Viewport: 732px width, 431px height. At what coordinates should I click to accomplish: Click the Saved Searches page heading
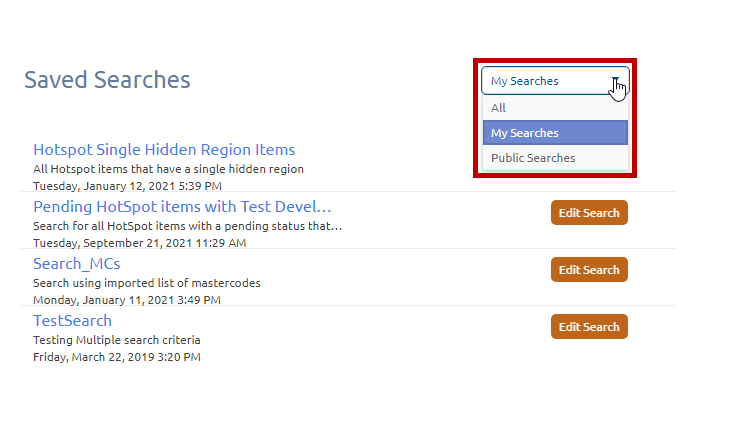[107, 80]
